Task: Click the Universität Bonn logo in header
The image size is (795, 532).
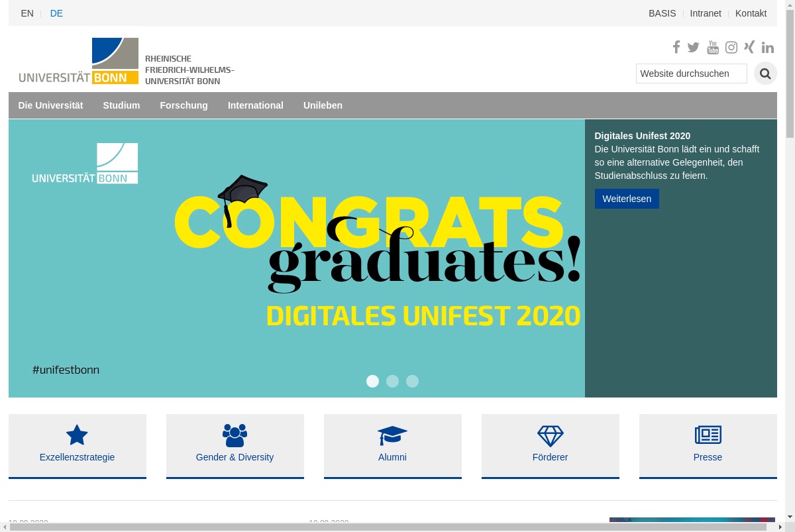Action: (x=79, y=61)
